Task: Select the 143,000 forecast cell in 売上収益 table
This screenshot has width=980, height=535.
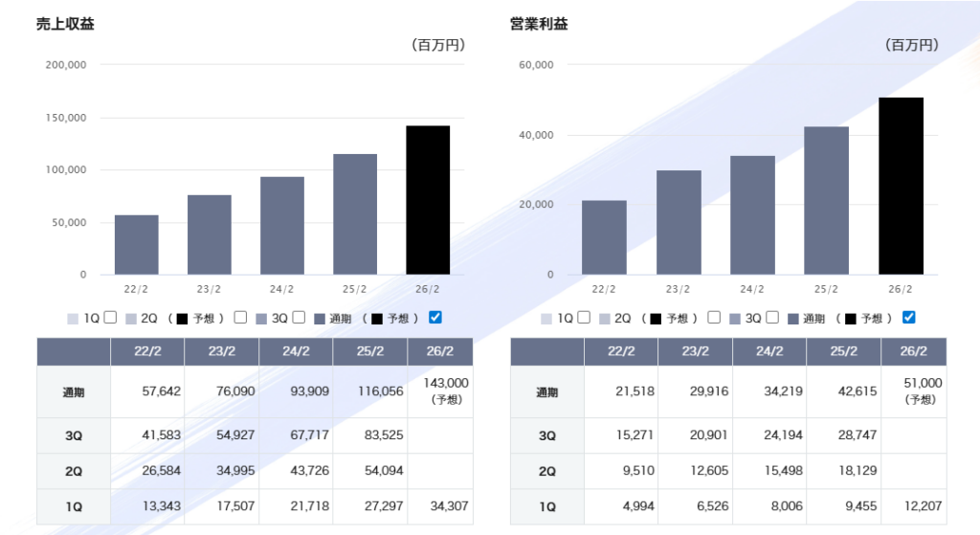Action: 439,390
